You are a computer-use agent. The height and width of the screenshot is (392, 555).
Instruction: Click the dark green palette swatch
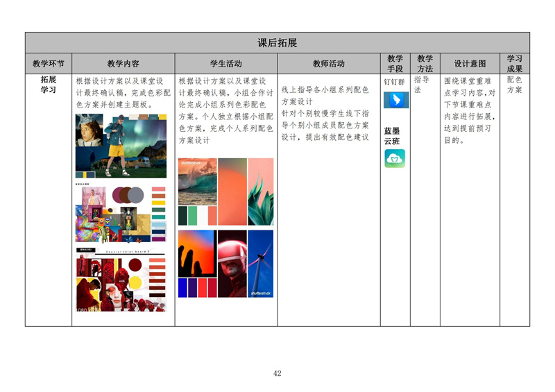182,216
